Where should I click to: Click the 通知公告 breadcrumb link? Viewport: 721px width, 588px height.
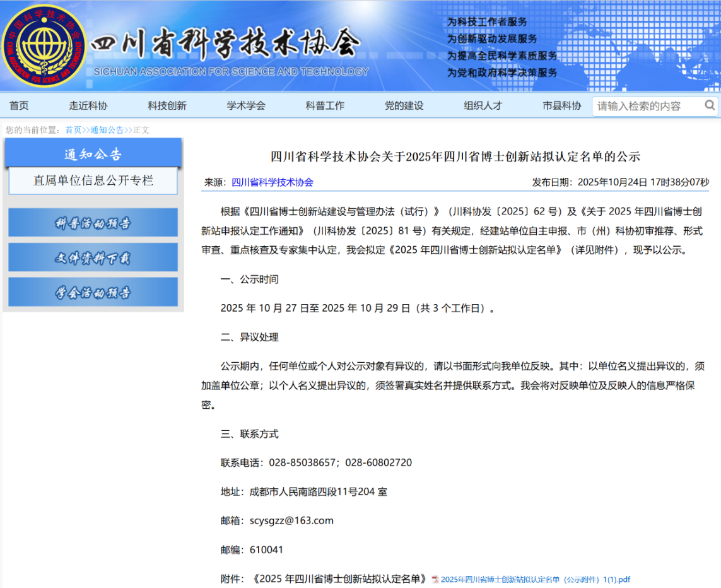tap(107, 130)
